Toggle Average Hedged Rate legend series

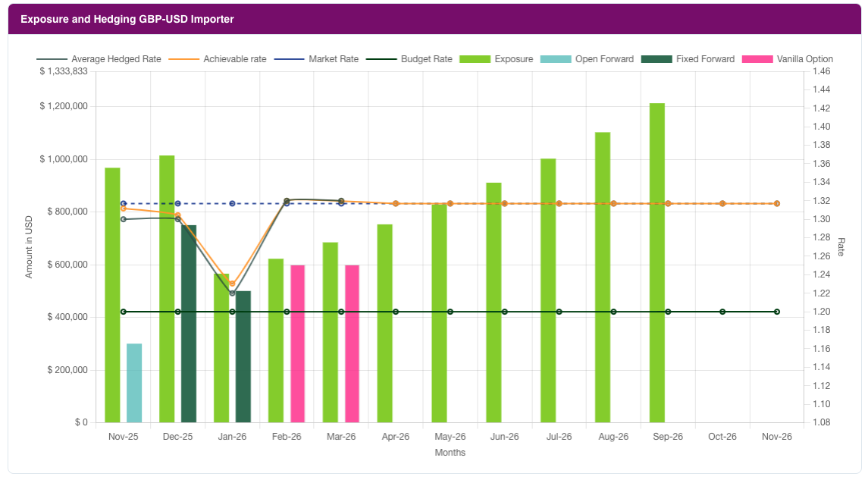point(99,59)
